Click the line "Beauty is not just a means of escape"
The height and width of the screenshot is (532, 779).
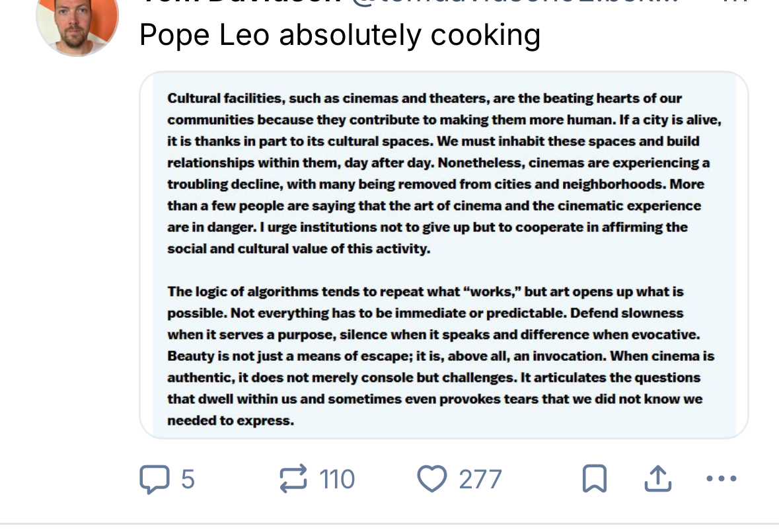[x=441, y=356]
